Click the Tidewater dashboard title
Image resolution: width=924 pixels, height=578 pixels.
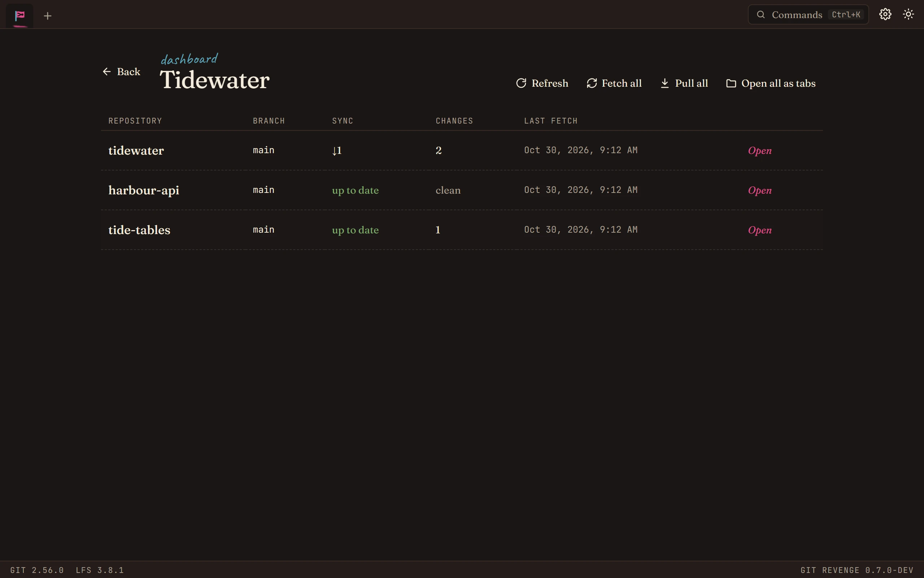click(215, 80)
